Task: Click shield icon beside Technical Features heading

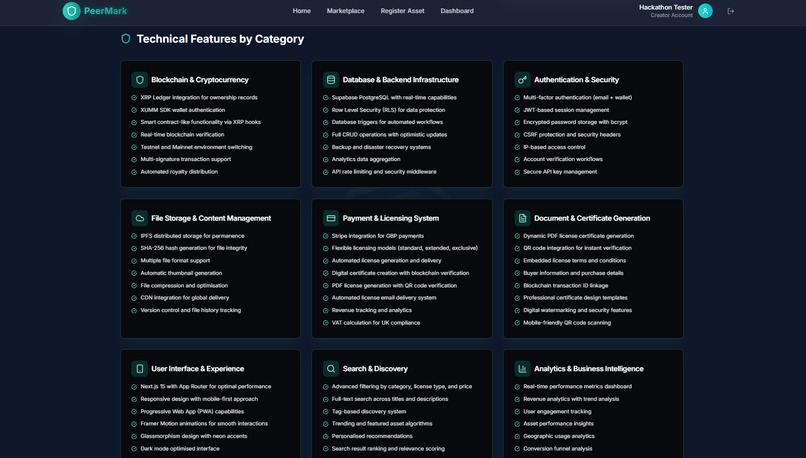Action: [x=125, y=39]
